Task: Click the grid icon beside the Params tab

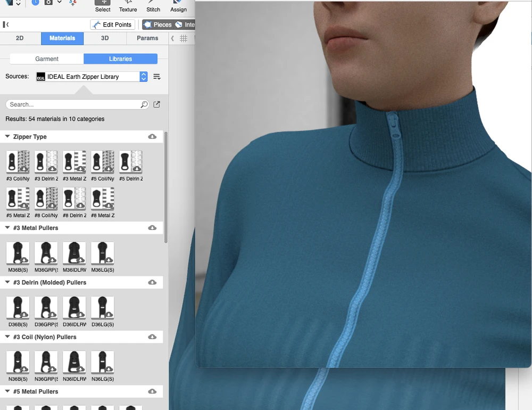Action: 184,38
